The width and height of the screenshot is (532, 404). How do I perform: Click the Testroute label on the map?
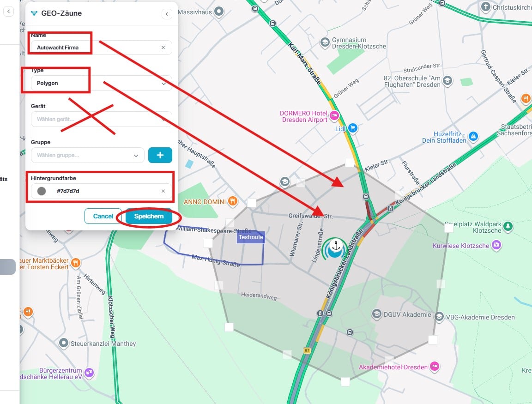251,237
